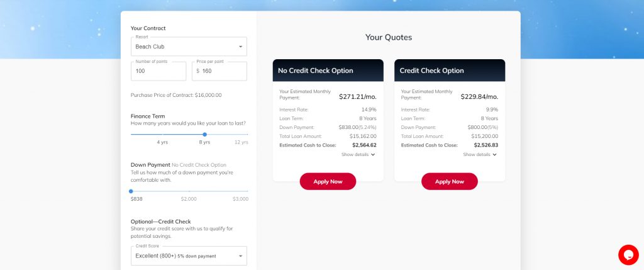
Task: Click the $838 minimum down payment label
Action: pos(136,199)
